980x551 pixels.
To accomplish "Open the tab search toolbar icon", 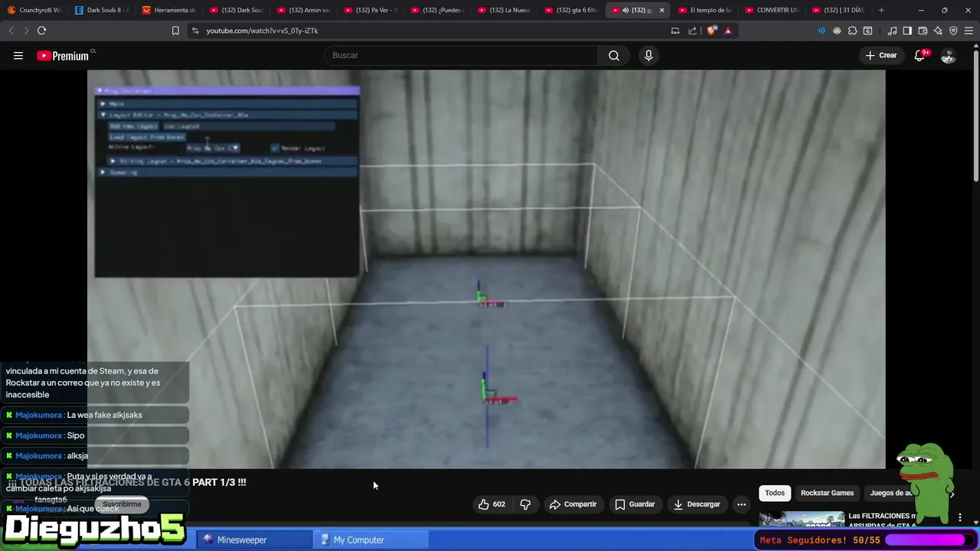I will click(867, 31).
